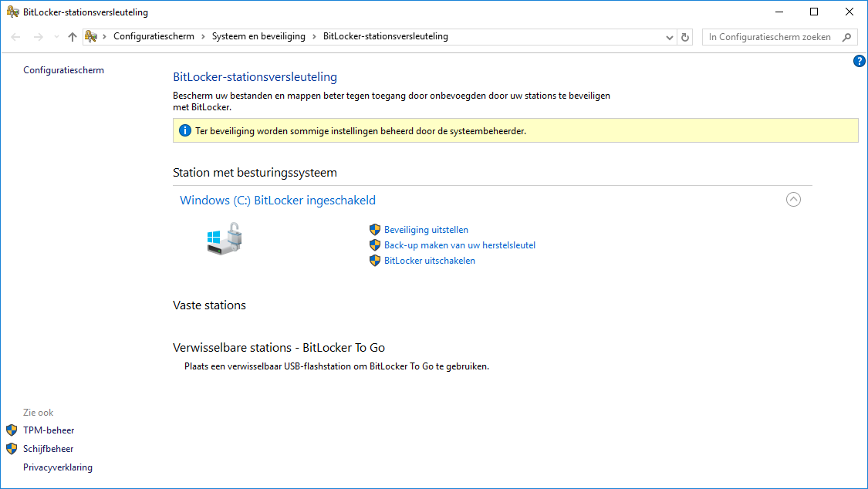Click the shield icon next to TPM-beheer
Screen dimensions: 868x489
point(12,430)
